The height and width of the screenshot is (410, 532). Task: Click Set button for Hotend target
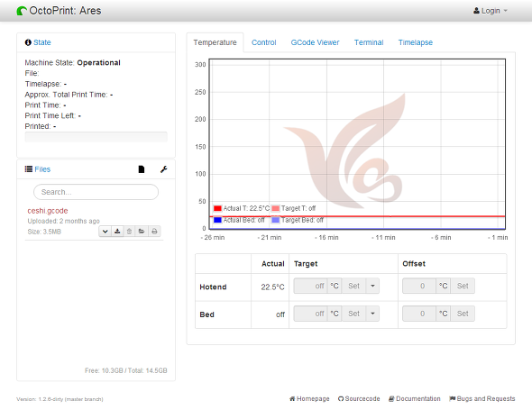coord(353,286)
